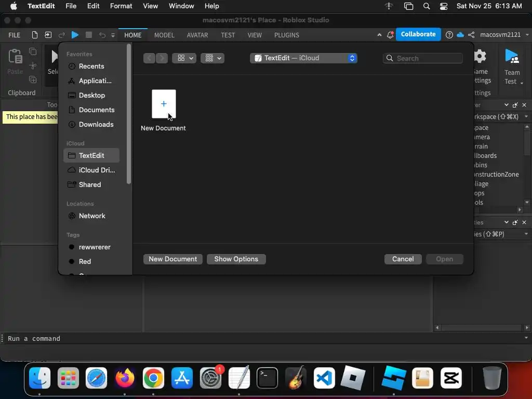Select the Red tag in sidebar

[91, 262]
